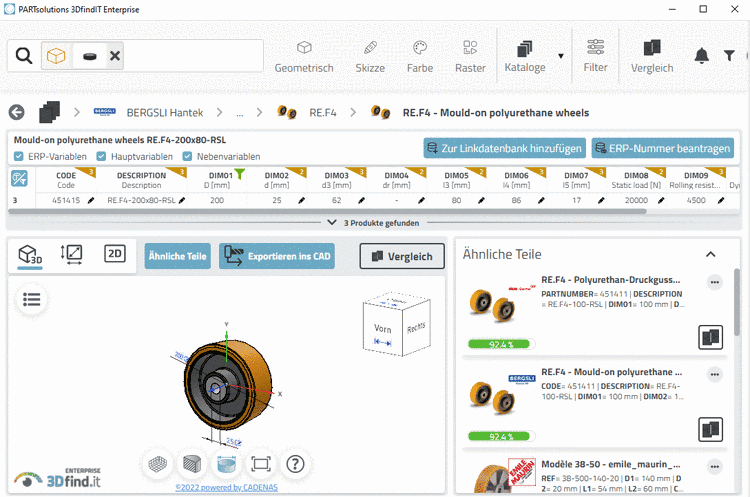This screenshot has width=750, height=497.
Task: Click ERP-Nummer beantragen button
Action: [663, 148]
